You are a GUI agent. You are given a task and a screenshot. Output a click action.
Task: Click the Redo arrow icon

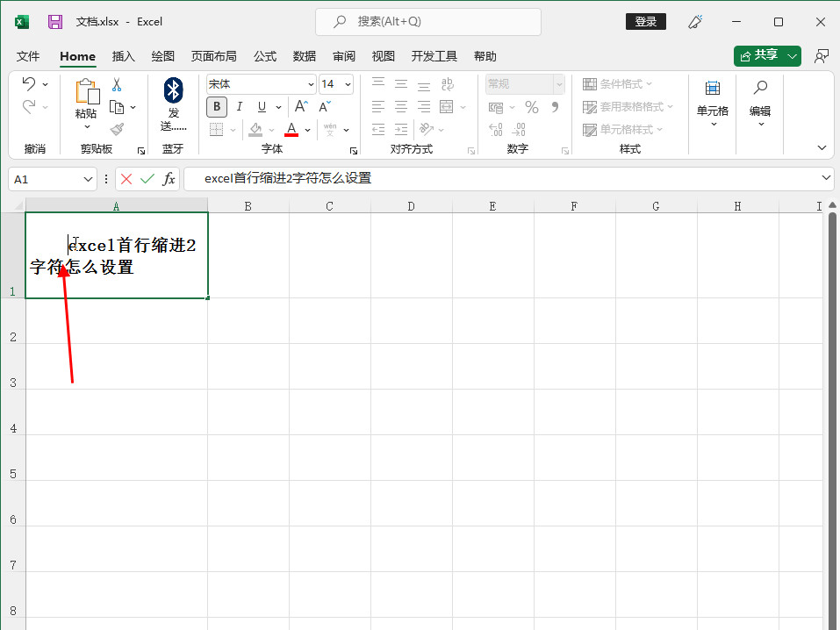coord(29,106)
